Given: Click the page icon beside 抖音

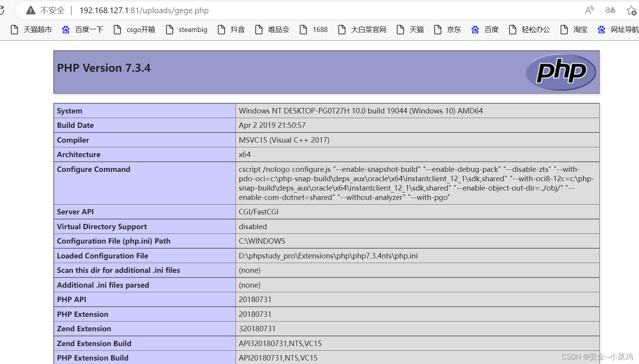Looking at the screenshot, I should click(221, 30).
